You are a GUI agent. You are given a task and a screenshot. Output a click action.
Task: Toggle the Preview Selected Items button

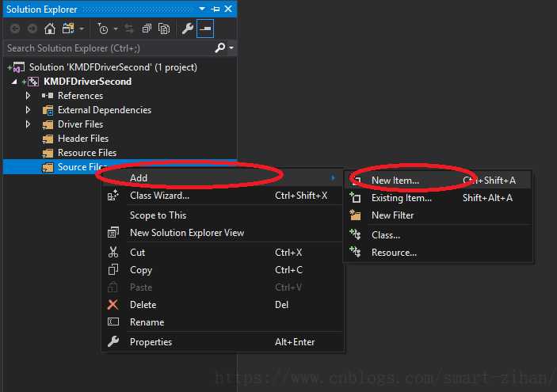pos(205,29)
